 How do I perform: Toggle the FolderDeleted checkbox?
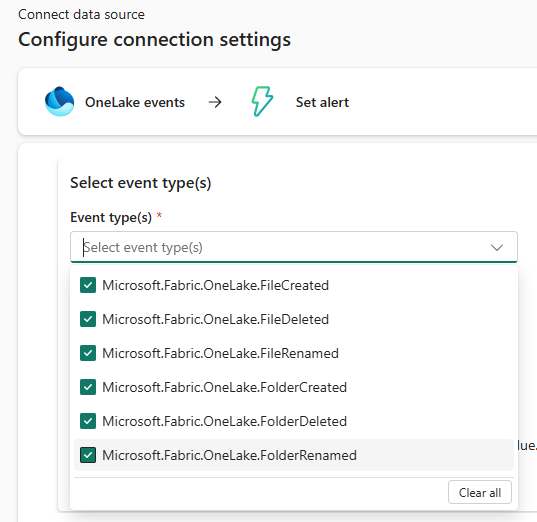(88, 421)
